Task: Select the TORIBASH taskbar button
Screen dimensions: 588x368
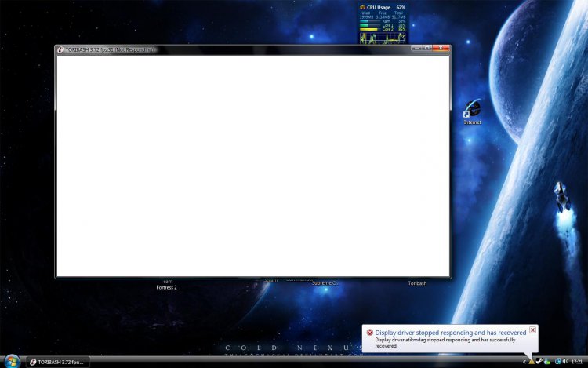Action: [58, 362]
